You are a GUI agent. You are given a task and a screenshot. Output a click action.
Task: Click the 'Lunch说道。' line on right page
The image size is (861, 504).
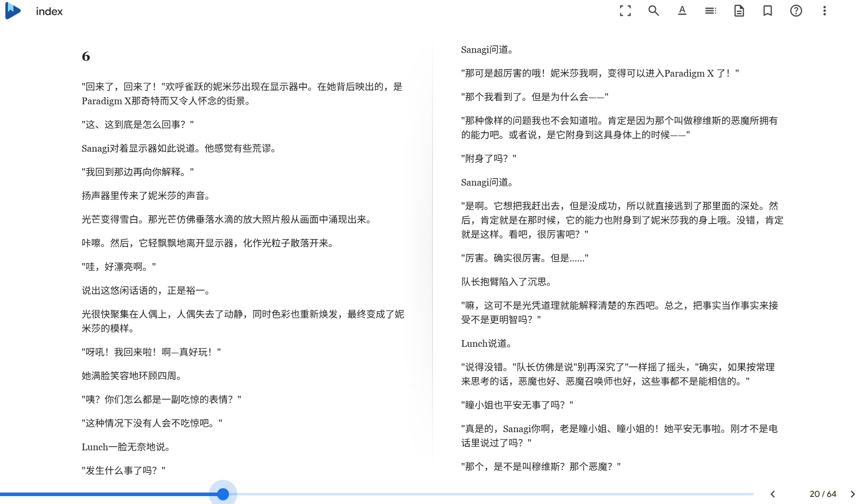[486, 344]
